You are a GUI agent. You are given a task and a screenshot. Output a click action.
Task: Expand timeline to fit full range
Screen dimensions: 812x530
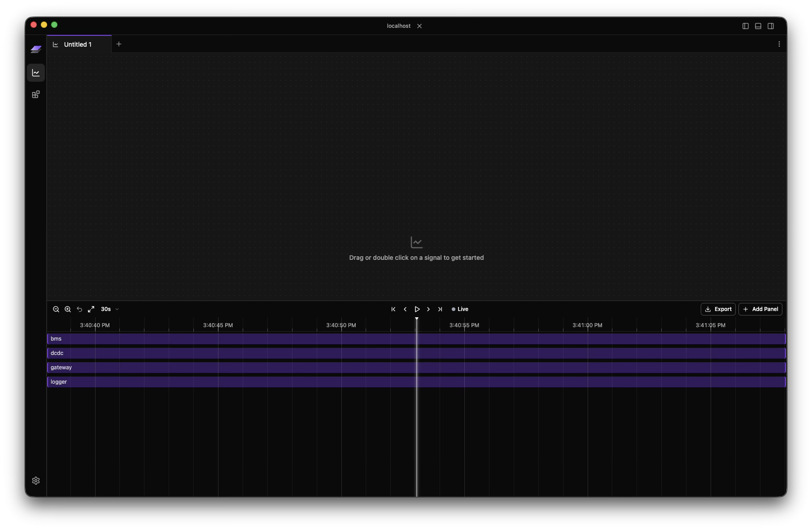[91, 309]
